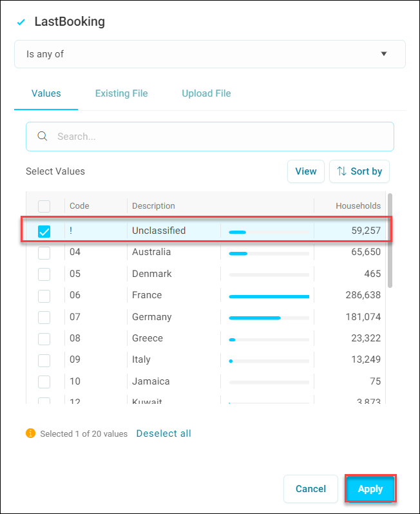Viewport: 420px width, 514px height.
Task: Open the Sort by menu
Action: [x=359, y=171]
